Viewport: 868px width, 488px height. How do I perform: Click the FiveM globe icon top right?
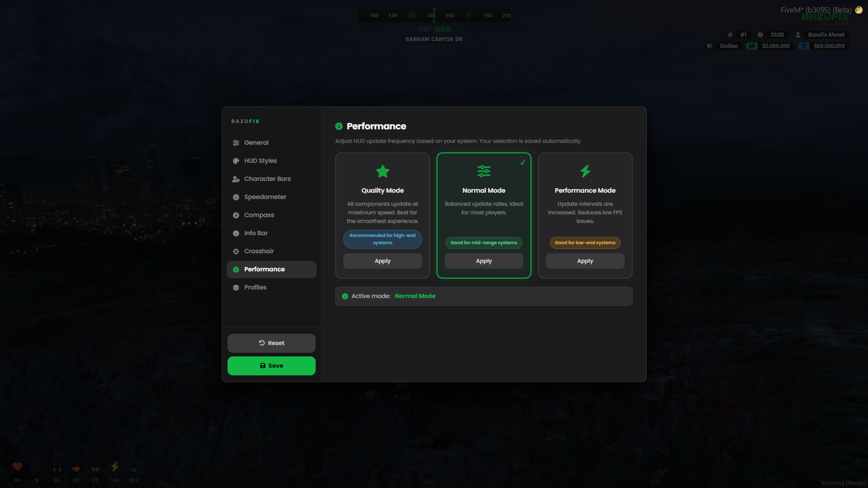pyautogui.click(x=859, y=10)
